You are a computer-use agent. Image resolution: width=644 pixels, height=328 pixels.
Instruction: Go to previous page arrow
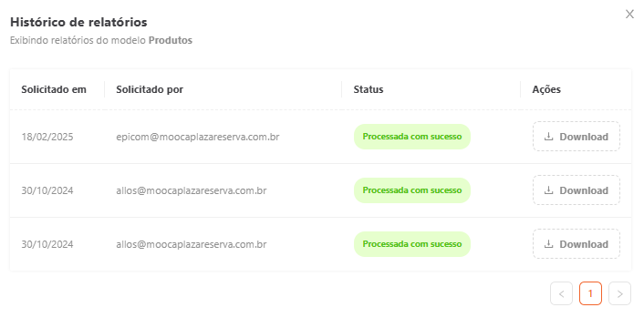tap(561, 293)
